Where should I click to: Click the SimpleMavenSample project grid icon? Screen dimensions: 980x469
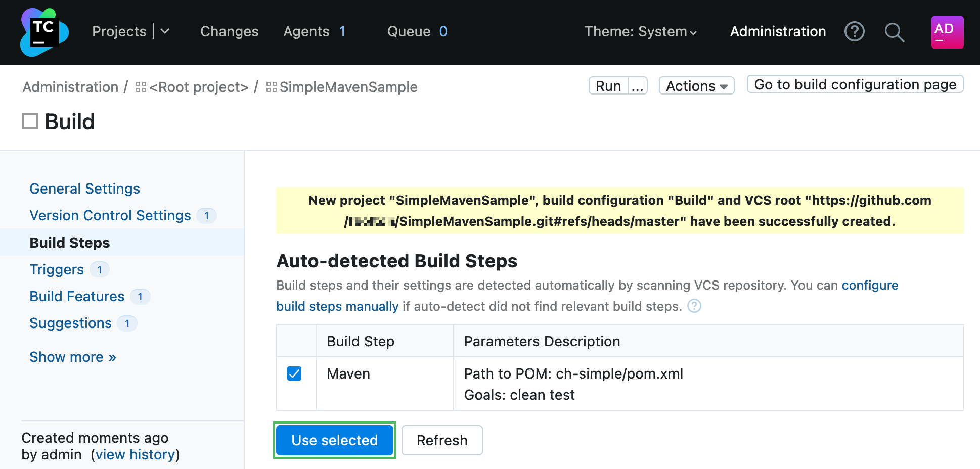pyautogui.click(x=272, y=87)
